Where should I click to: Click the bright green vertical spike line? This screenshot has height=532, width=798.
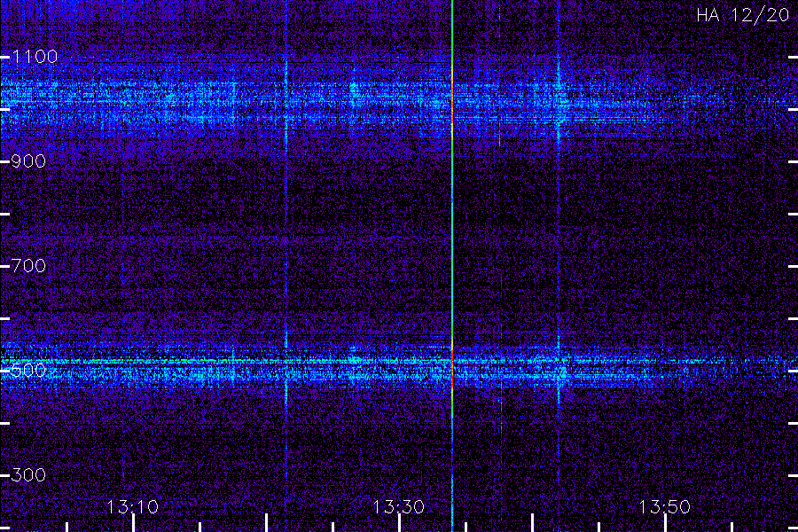[x=452, y=266]
